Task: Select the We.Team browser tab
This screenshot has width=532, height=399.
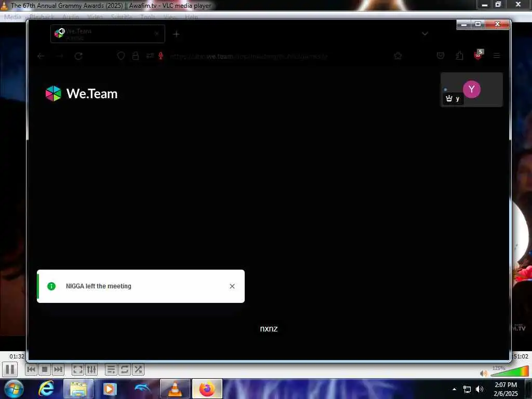Action: click(108, 34)
